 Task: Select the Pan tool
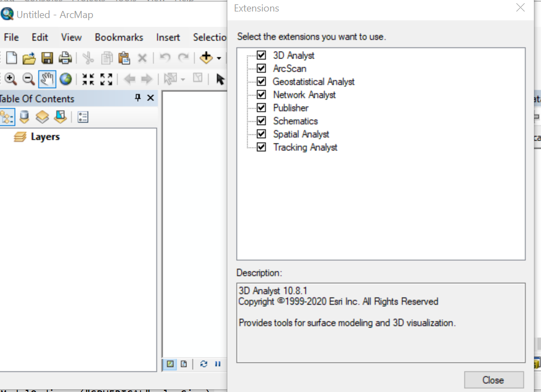coord(47,79)
